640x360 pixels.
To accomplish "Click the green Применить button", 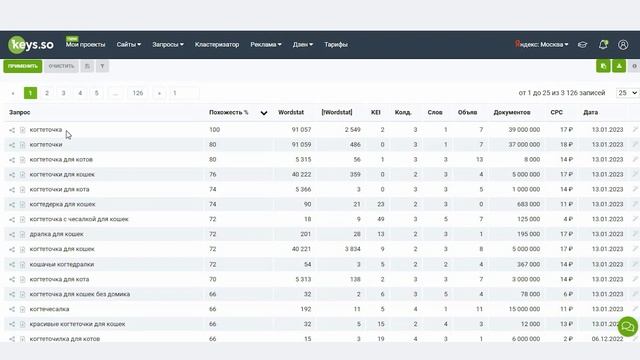I will [23, 66].
